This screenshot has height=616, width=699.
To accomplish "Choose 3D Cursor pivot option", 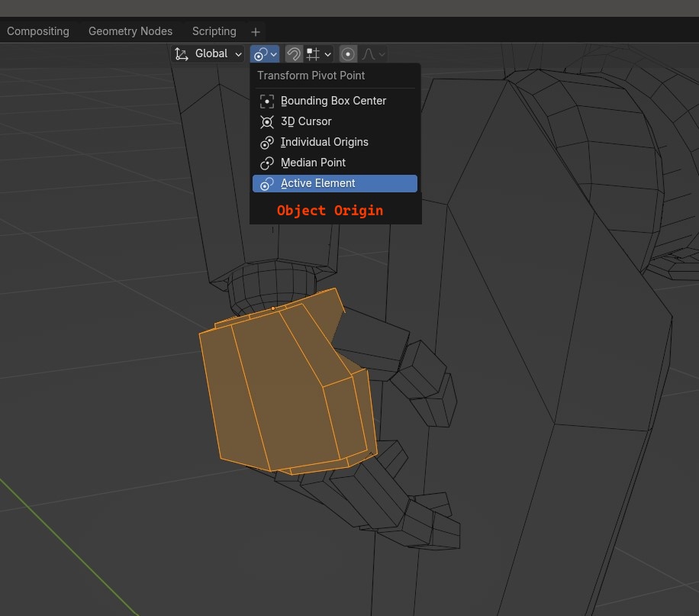I will click(335, 121).
